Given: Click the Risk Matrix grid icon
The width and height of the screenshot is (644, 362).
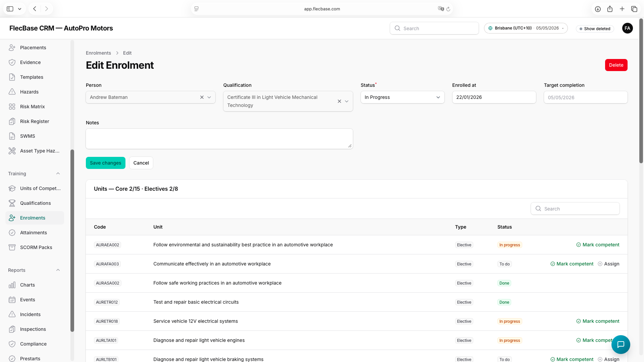Looking at the screenshot, I should [12, 107].
